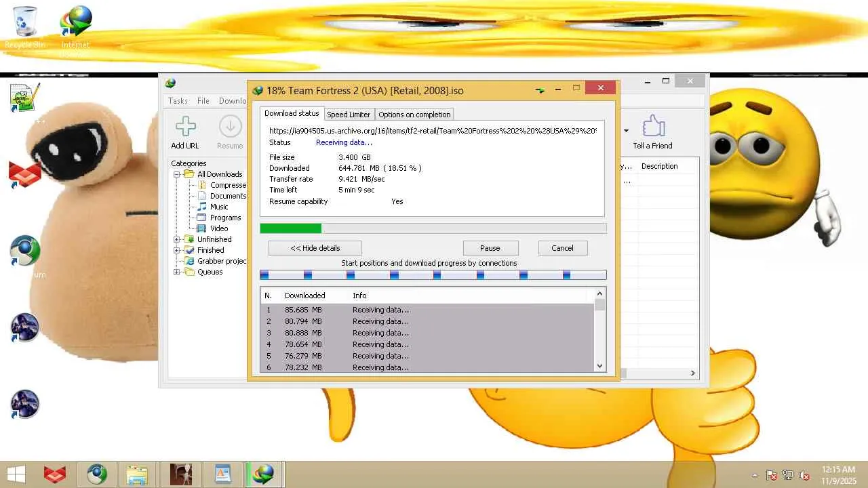
Task: Click the main window horizontal scroll right arrow
Action: pyautogui.click(x=692, y=373)
